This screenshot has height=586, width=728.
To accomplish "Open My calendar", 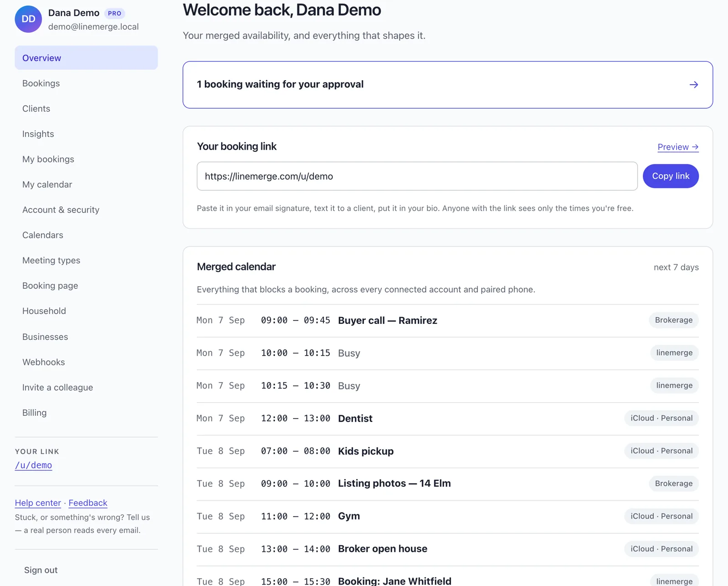I will [x=86, y=184].
